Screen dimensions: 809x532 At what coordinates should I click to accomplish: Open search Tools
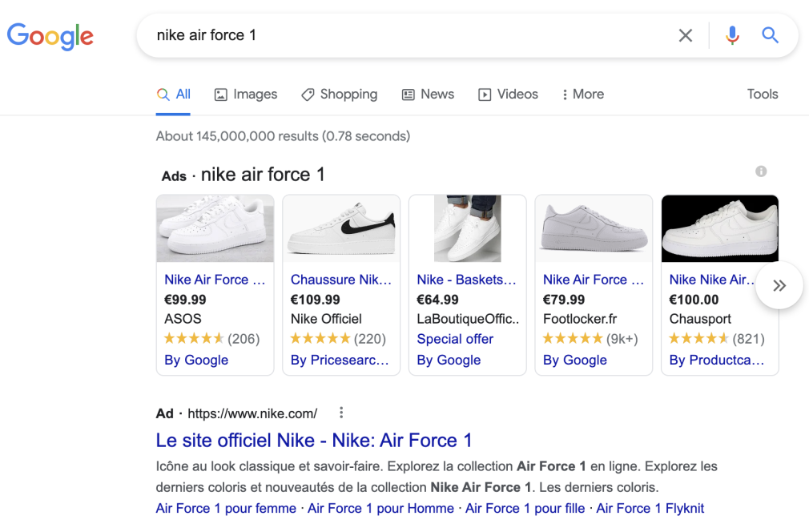(763, 94)
